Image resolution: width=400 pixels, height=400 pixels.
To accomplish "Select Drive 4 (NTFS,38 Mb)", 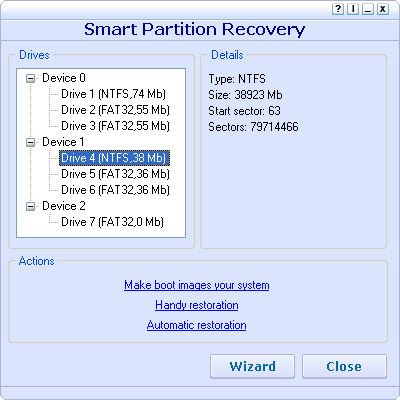I will pos(114,158).
